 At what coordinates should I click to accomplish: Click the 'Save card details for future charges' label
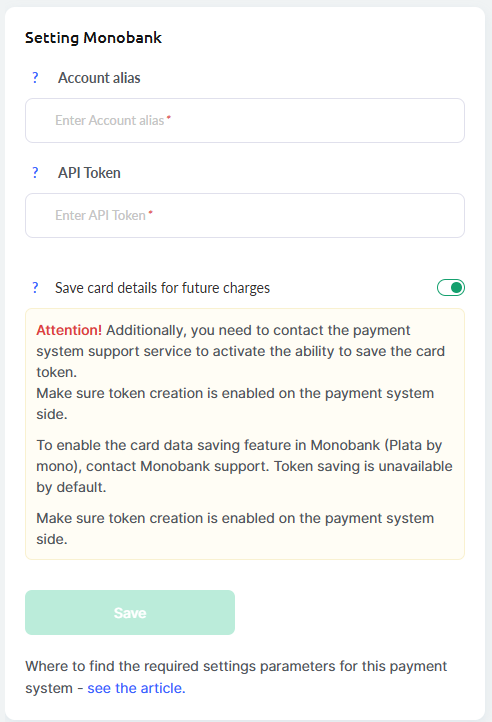(163, 288)
